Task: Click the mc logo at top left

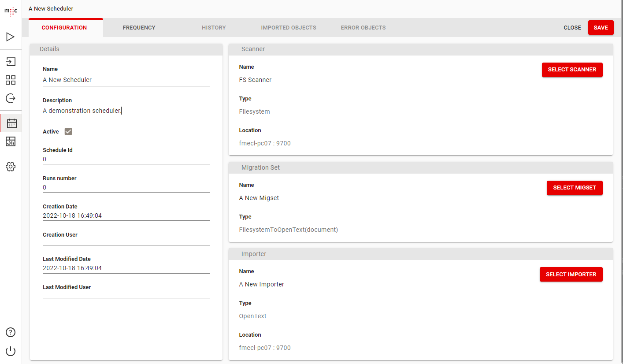Action: click(11, 11)
